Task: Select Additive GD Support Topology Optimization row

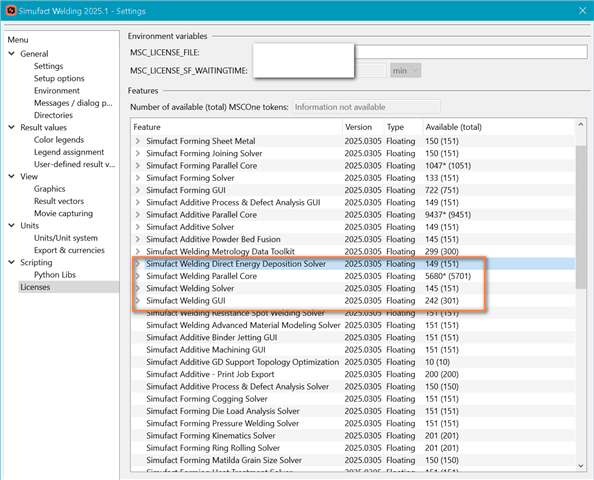Action: (x=353, y=362)
